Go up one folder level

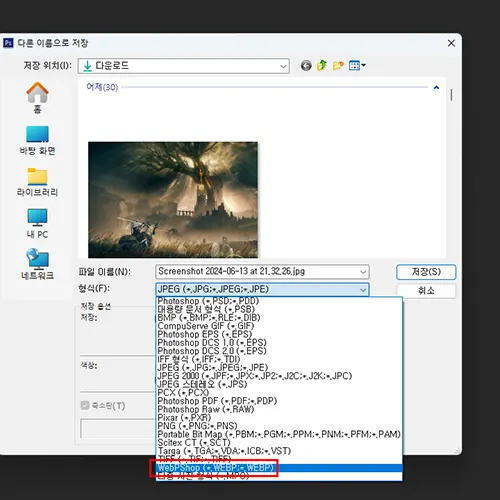coord(322,65)
